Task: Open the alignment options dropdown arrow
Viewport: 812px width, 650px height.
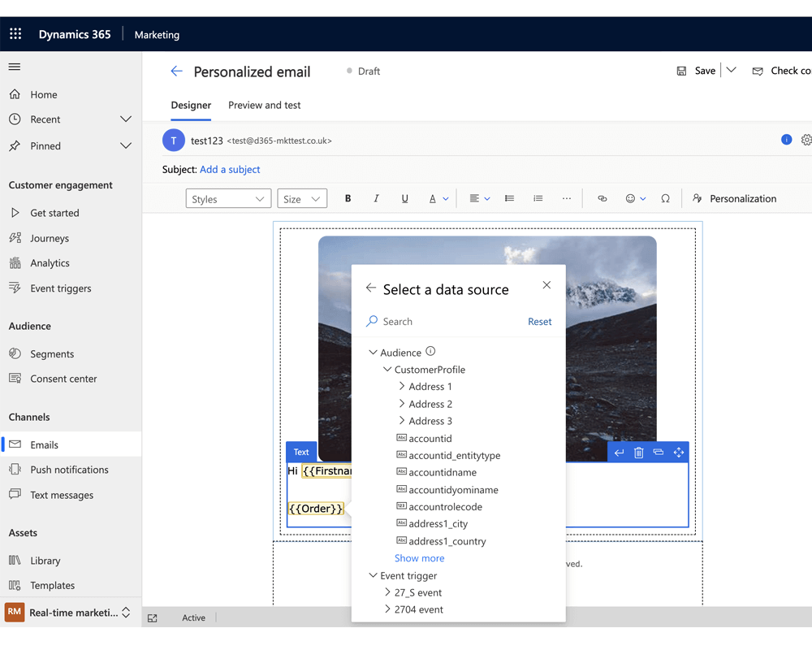Action: 486,198
